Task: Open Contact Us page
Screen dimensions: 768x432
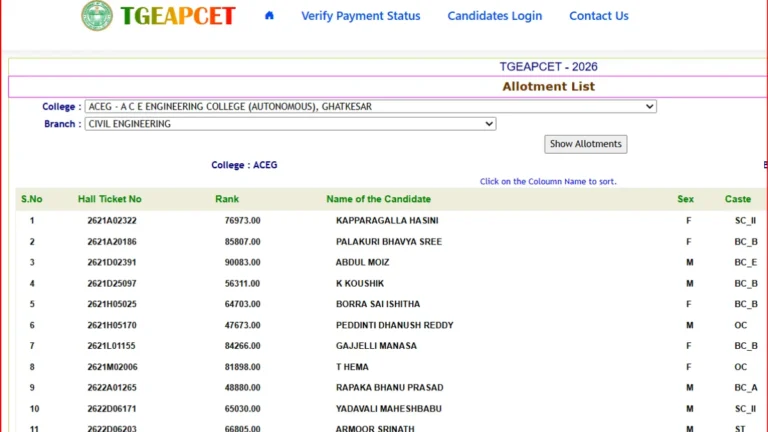Action: pos(599,16)
